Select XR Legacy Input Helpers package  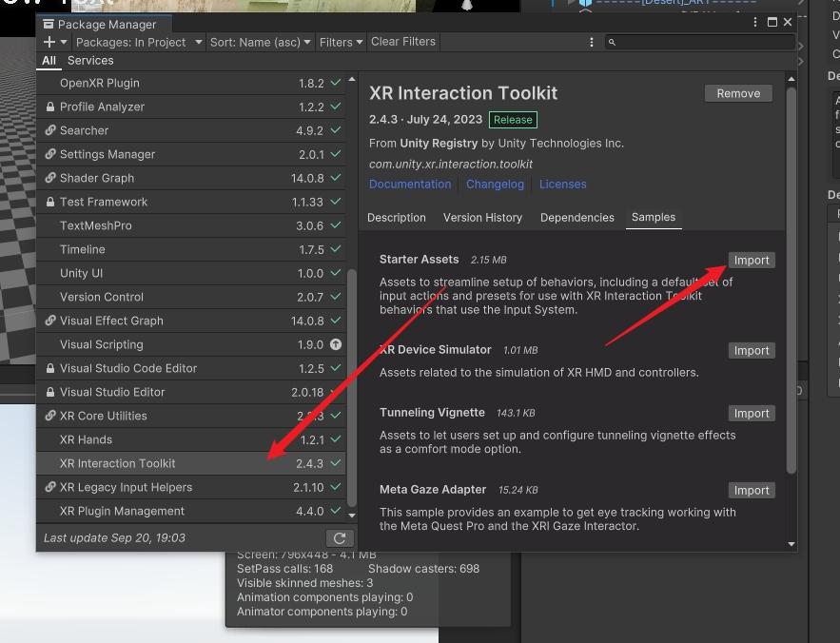pyautogui.click(x=191, y=487)
